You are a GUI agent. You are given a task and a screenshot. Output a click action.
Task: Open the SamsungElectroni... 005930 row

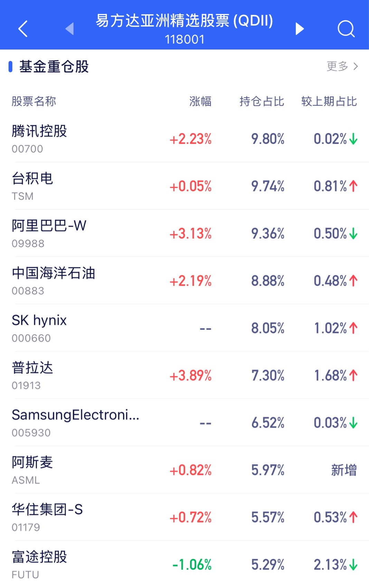pos(184,423)
